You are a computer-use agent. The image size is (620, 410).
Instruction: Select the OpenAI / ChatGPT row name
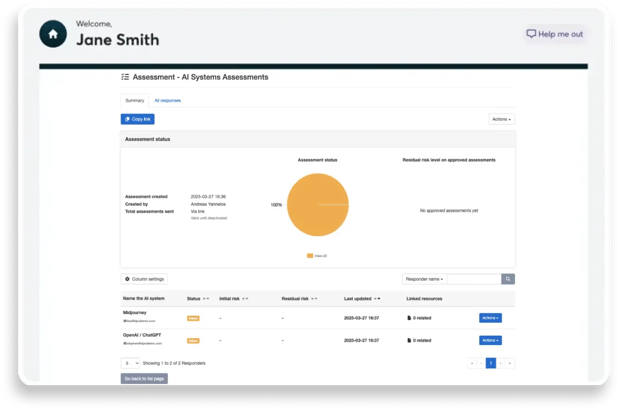142,335
